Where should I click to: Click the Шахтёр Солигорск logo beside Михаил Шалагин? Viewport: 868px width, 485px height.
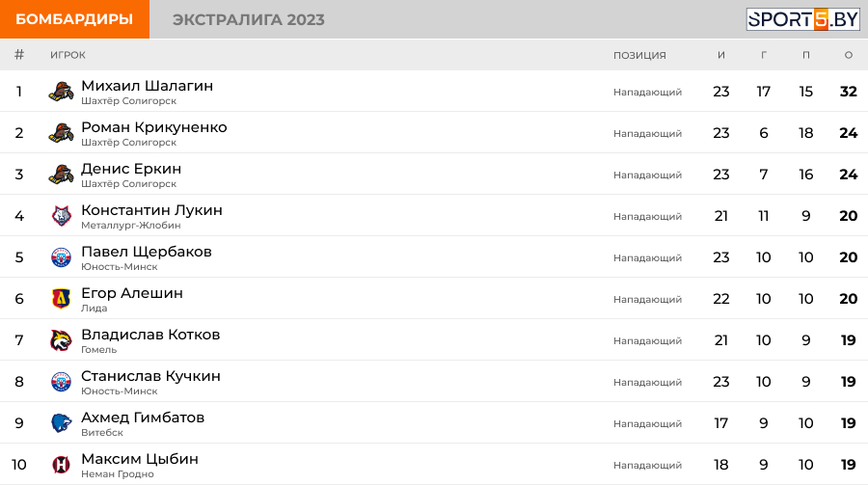coord(61,92)
